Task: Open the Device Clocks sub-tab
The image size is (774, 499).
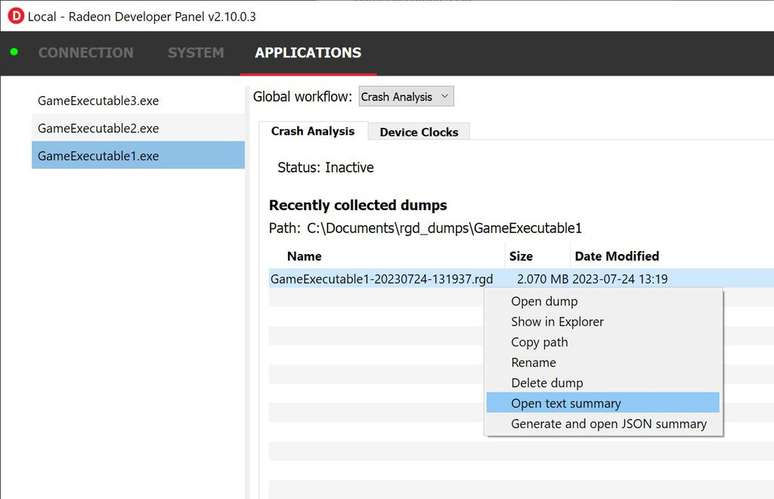Action: point(419,132)
